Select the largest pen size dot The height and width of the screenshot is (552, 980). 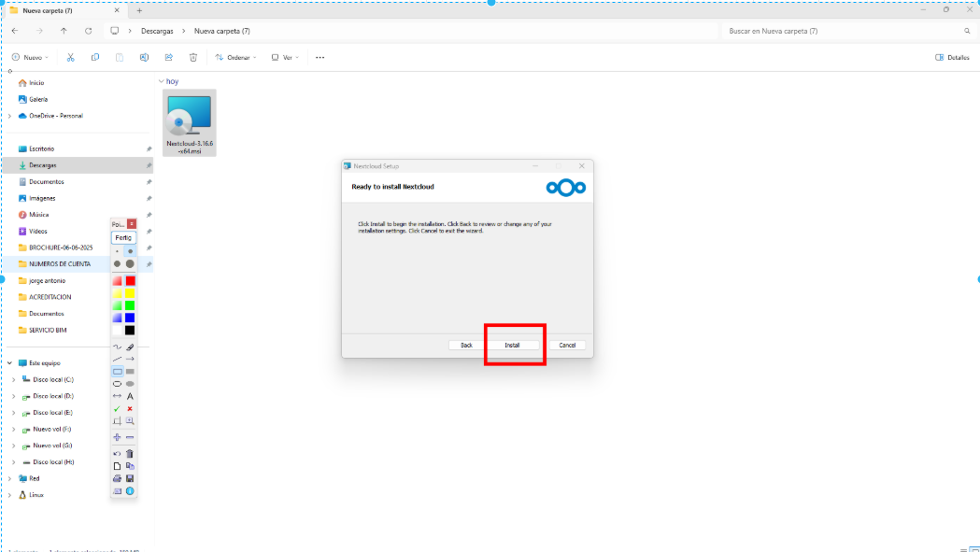(130, 263)
